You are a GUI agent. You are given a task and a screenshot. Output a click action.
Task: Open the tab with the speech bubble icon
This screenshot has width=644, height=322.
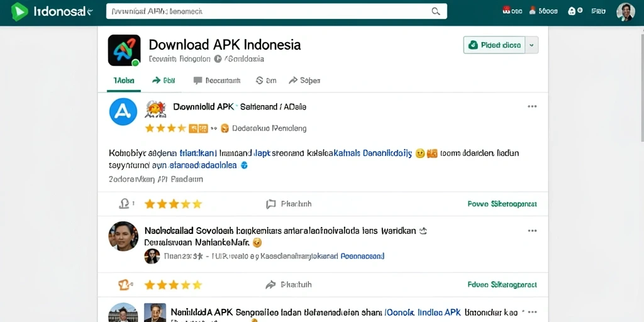217,80
